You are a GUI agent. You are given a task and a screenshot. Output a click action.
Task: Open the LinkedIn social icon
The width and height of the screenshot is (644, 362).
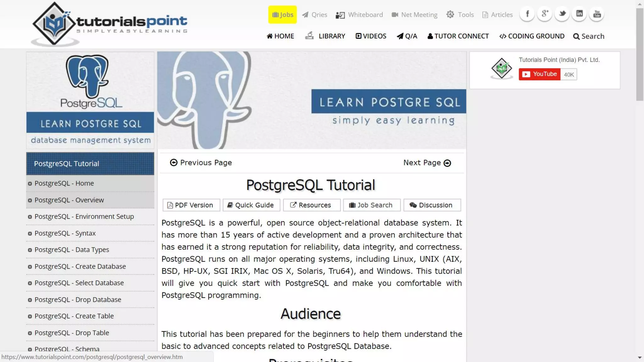(580, 14)
